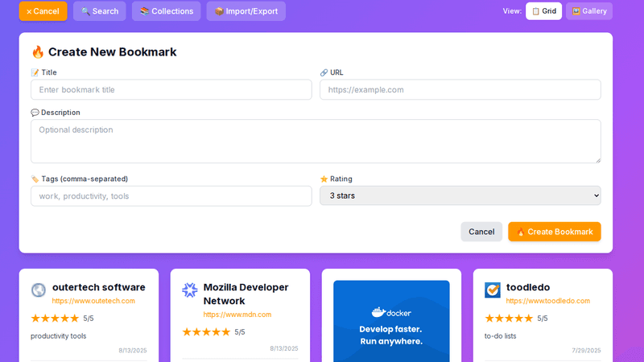Switch to Grid view
The image size is (644, 362).
tap(543, 11)
